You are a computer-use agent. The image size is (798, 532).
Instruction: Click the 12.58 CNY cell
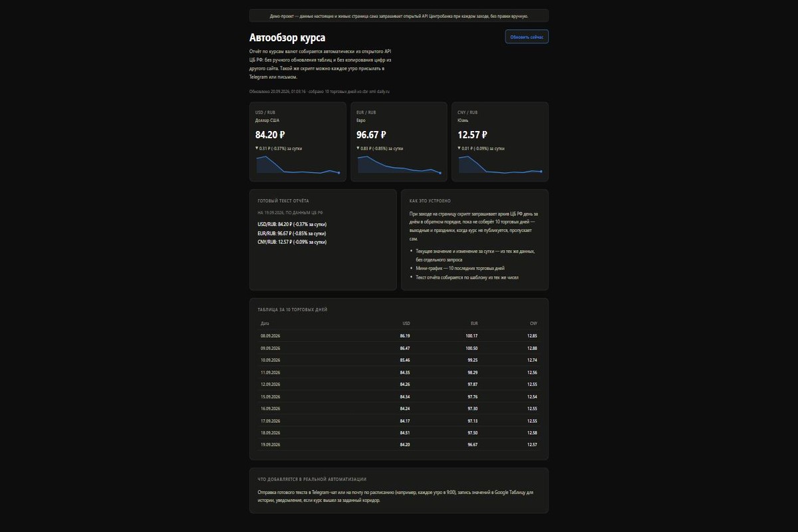coord(532,433)
